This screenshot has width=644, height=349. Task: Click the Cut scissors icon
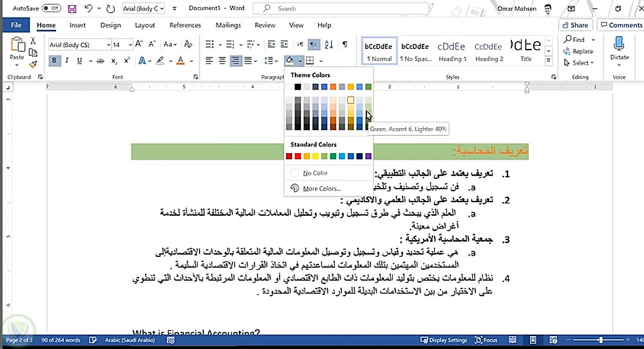pos(33,41)
